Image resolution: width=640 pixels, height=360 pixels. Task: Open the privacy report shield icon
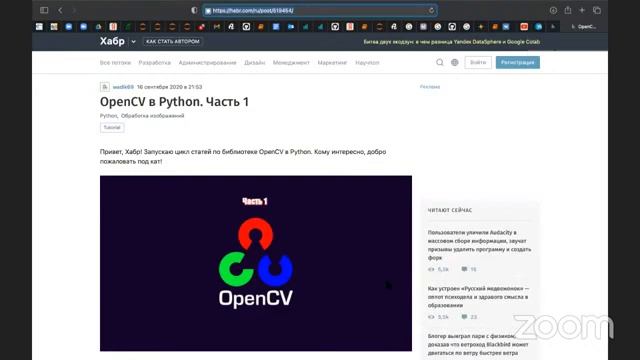click(x=194, y=10)
